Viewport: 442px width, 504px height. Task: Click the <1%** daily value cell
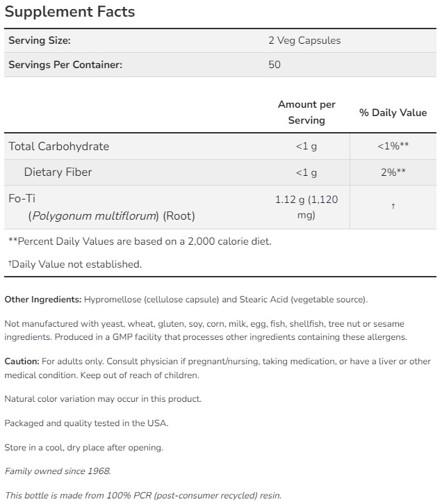pos(393,147)
